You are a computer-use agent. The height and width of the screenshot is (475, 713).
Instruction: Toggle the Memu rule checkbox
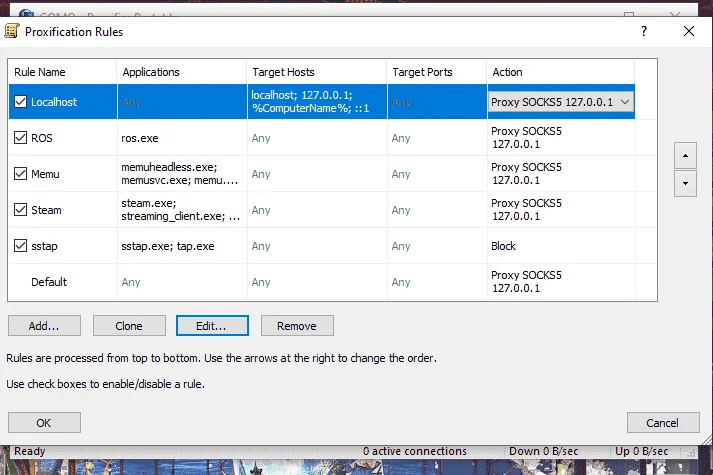point(20,173)
